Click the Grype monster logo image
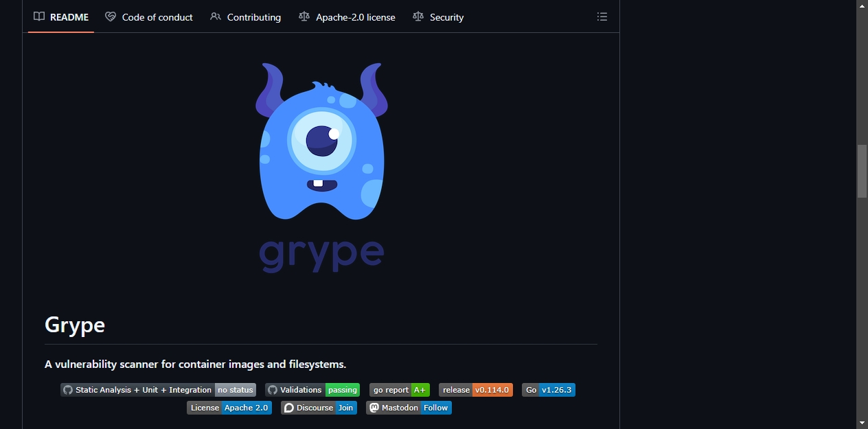Screen dimensions: 868x429 (321, 168)
